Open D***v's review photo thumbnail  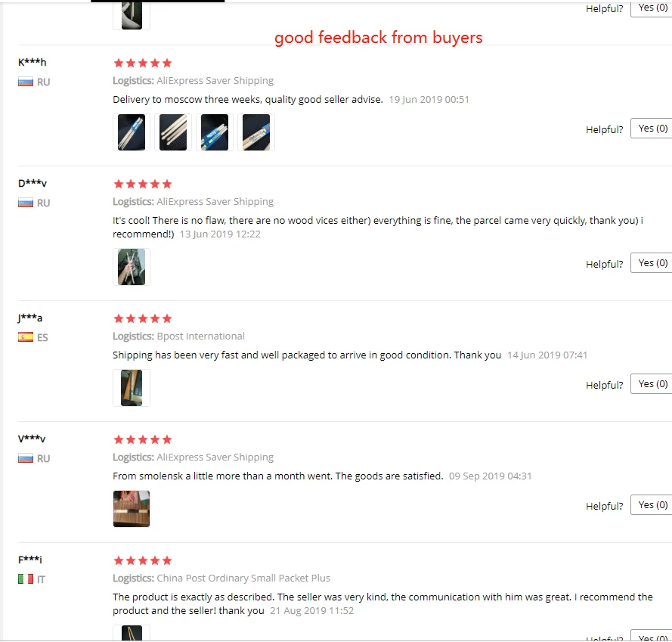click(x=131, y=267)
